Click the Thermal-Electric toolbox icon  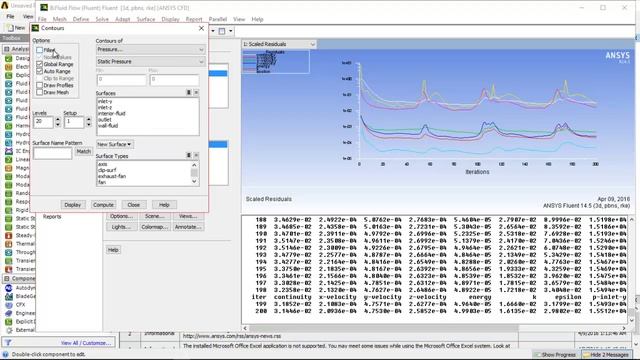8,244
